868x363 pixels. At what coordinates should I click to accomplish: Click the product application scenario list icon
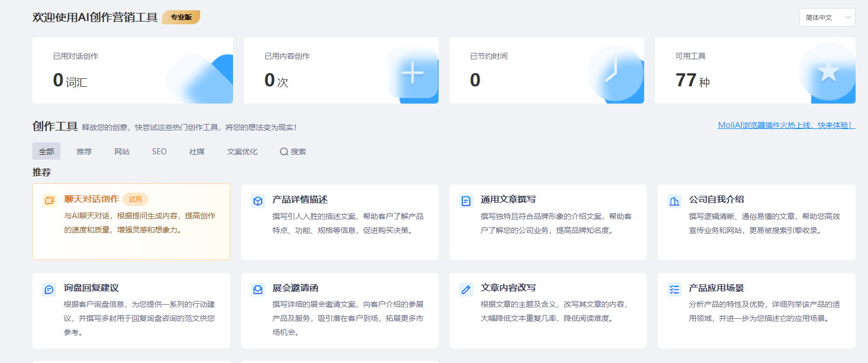674,290
